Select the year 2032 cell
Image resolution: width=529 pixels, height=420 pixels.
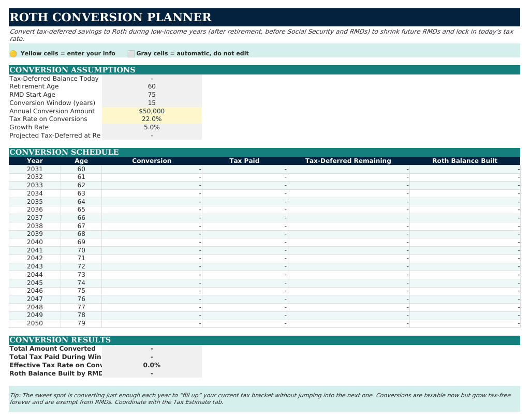pyautogui.click(x=35, y=177)
